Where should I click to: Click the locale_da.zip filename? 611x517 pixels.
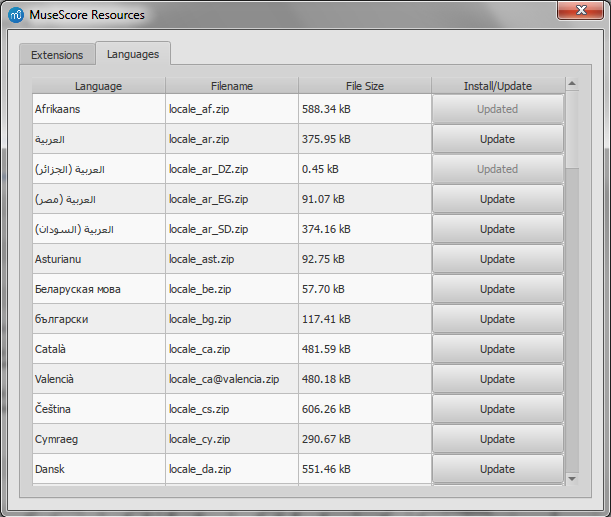(x=200, y=469)
